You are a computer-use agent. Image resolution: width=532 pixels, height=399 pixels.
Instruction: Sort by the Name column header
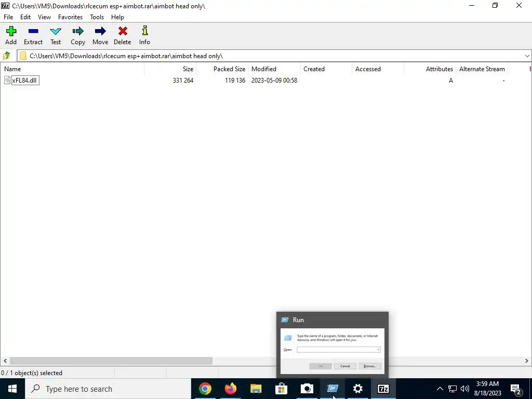pyautogui.click(x=72, y=69)
